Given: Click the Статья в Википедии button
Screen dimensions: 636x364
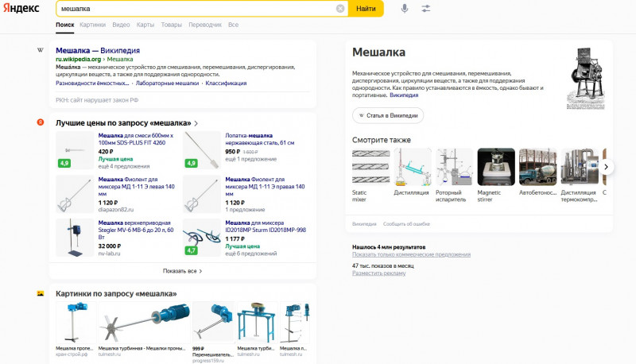Looking at the screenshot, I should (388, 115).
